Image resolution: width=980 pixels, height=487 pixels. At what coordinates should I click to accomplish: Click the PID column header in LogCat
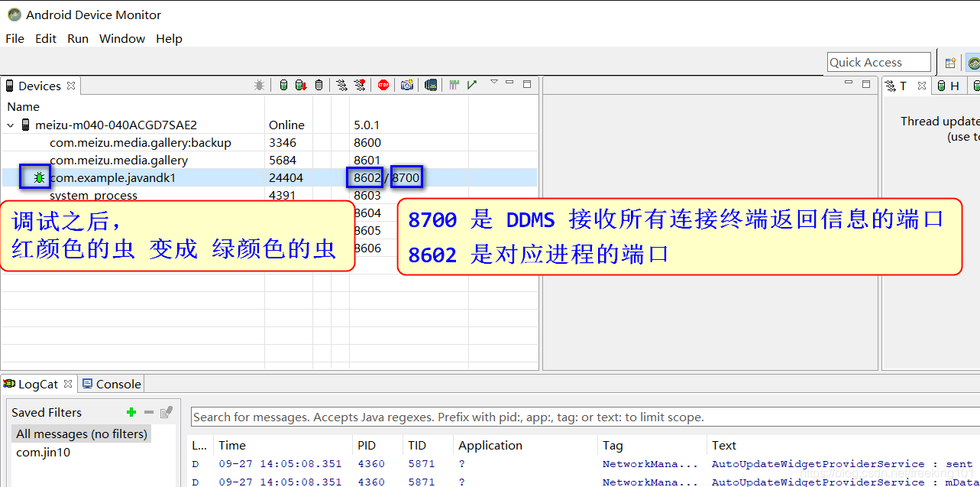[367, 445]
